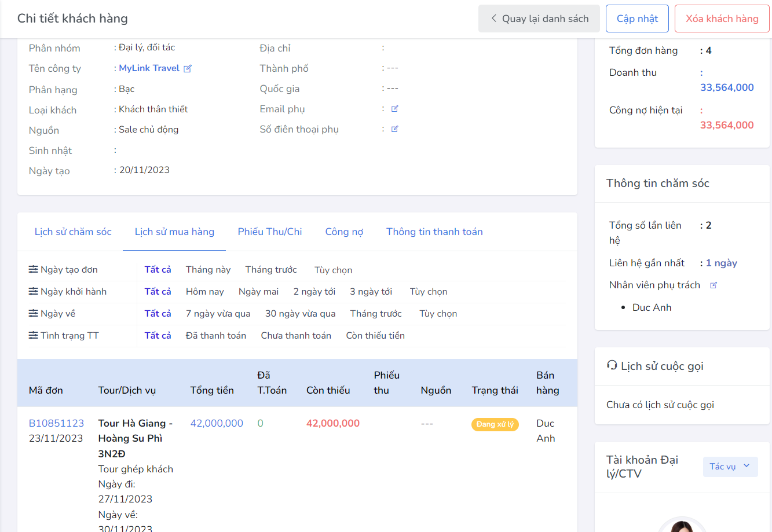The height and width of the screenshot is (532, 772).
Task: Go back via Quay lại danh sách
Action: coord(539,19)
